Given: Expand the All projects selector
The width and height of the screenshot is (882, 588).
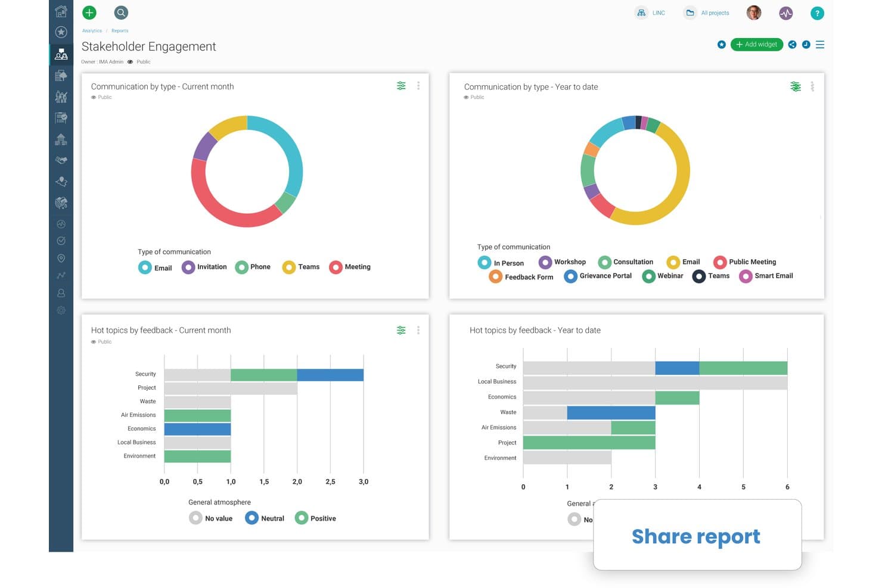Looking at the screenshot, I should click(x=707, y=13).
